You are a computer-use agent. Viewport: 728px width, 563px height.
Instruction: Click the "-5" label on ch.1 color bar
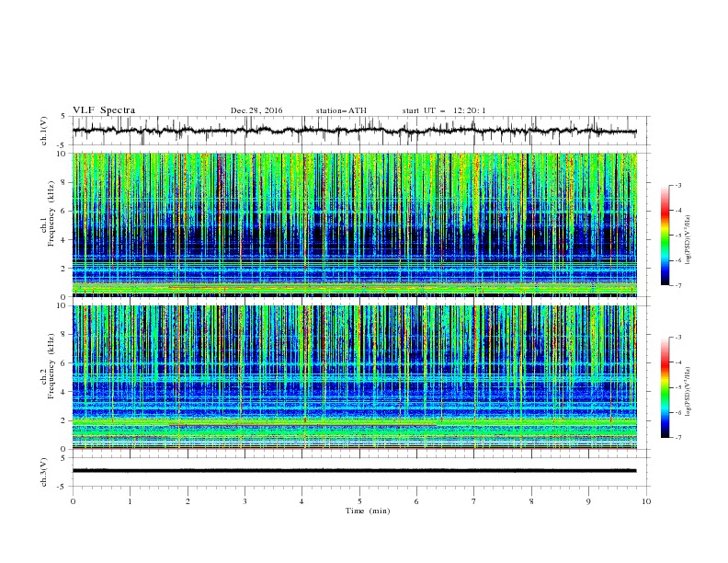[x=678, y=236]
